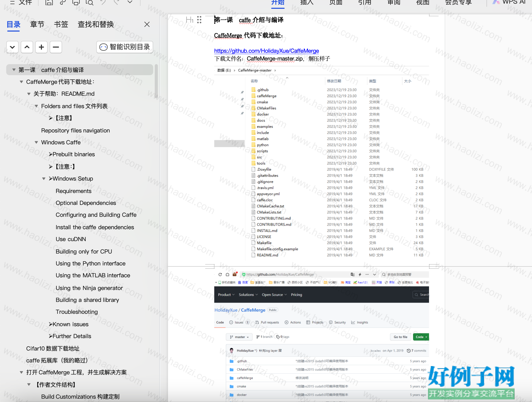Jump to Further Details in outline
This screenshot has width=532, height=402.
pos(70,336)
